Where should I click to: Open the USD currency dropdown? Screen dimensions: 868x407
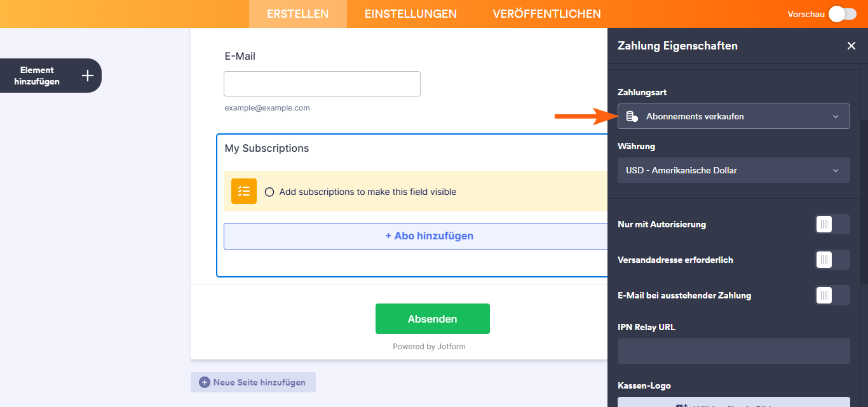(x=733, y=170)
